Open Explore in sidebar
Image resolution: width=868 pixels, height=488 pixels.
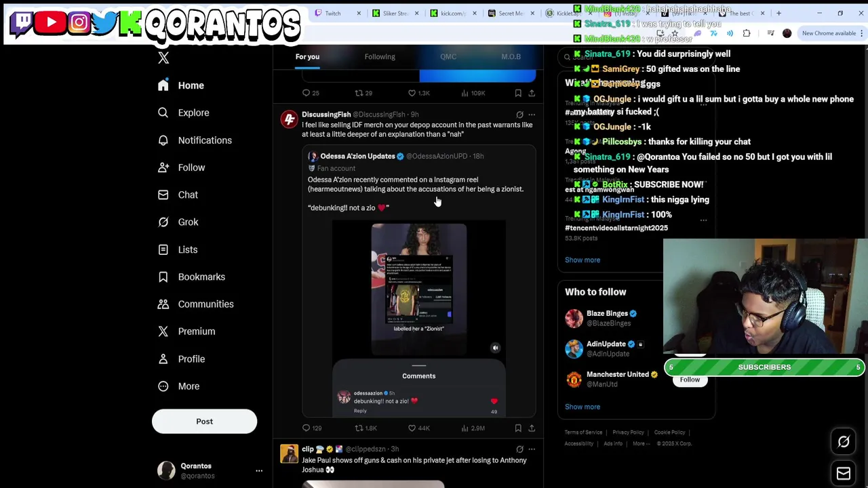tap(183, 113)
